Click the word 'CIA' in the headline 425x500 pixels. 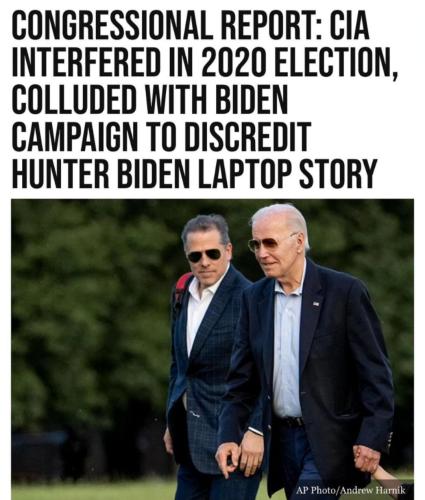[350, 26]
